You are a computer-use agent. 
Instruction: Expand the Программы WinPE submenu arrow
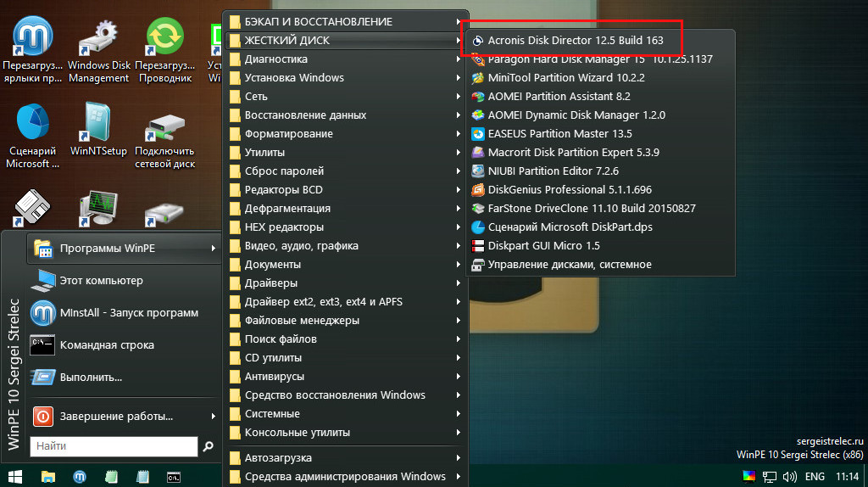[x=213, y=249]
